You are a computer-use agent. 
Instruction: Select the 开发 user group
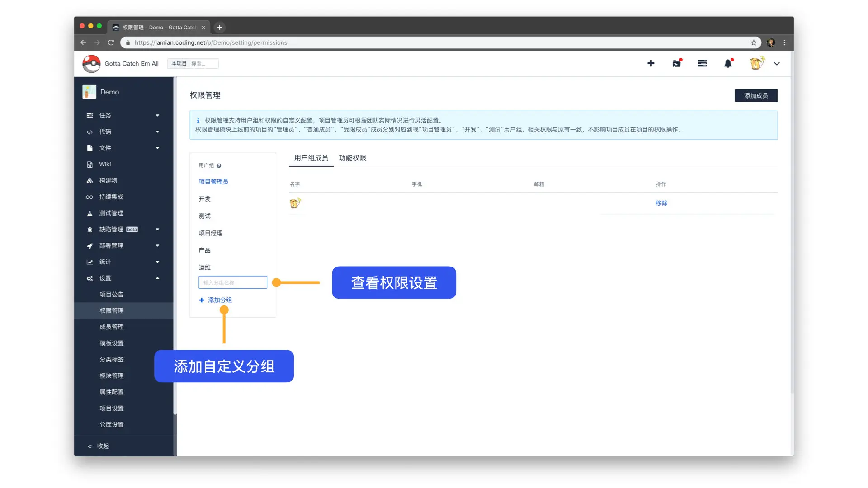(204, 199)
